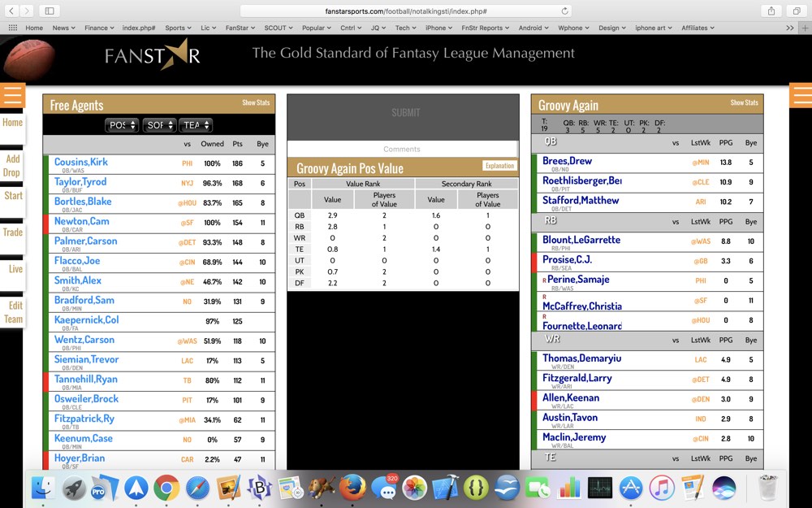812x508 pixels.
Task: Expand the News bookmarks folder
Action: (63, 28)
